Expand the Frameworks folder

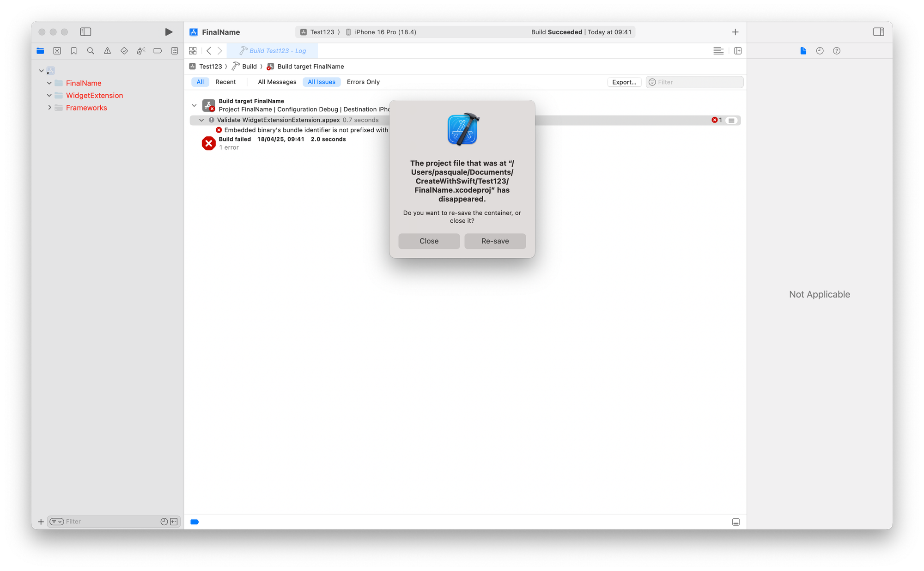pyautogui.click(x=49, y=108)
